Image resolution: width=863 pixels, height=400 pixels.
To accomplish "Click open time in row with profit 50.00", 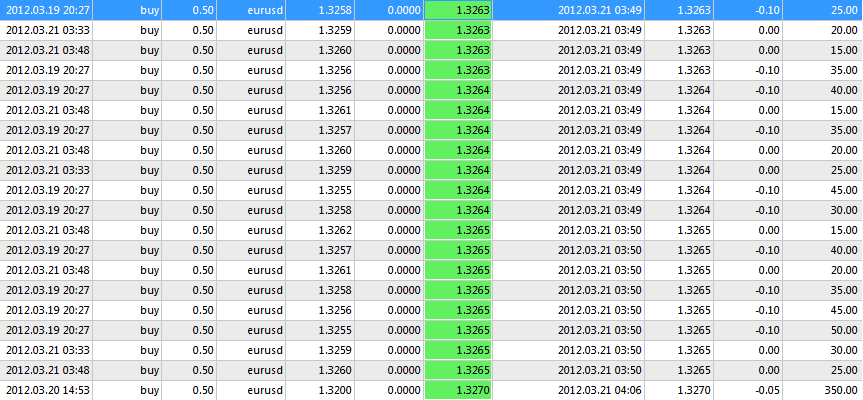I will click(46, 330).
